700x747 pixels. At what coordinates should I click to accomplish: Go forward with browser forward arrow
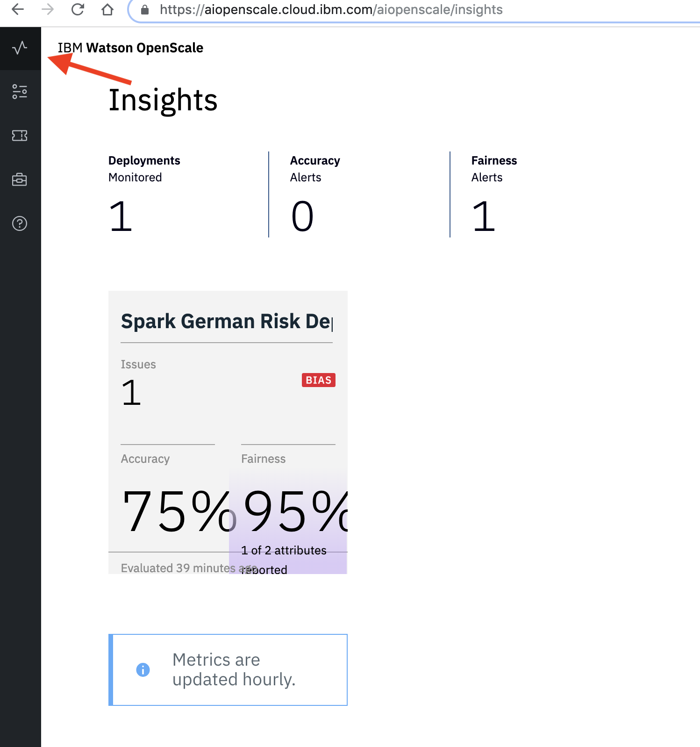pos(48,9)
